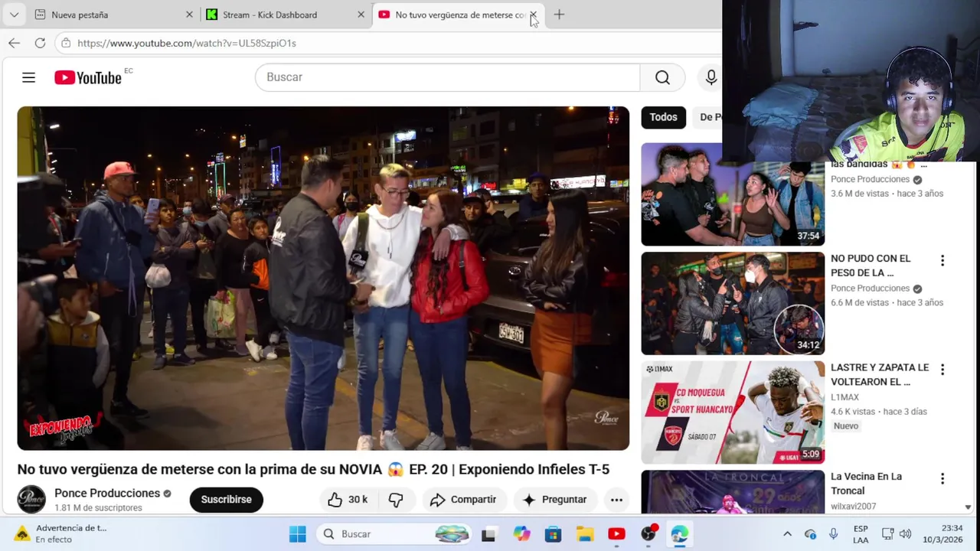Open La Troncal video thumbnail
980x551 pixels.
pyautogui.click(x=733, y=491)
